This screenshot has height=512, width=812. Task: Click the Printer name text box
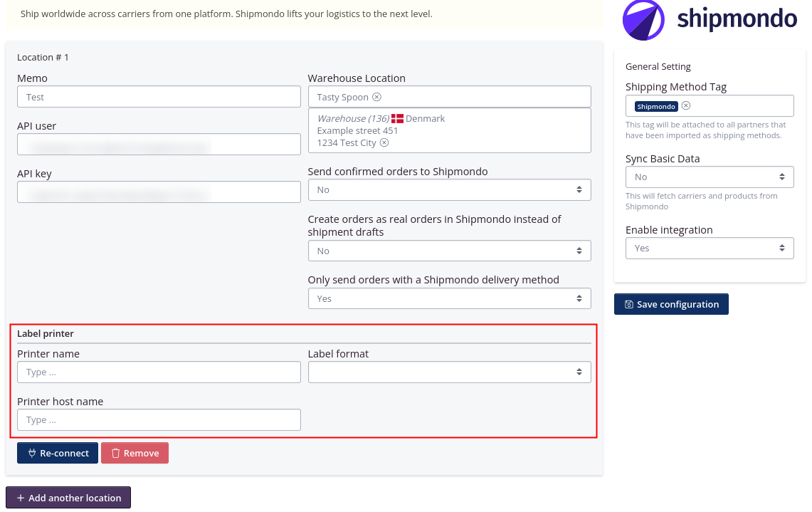click(159, 372)
